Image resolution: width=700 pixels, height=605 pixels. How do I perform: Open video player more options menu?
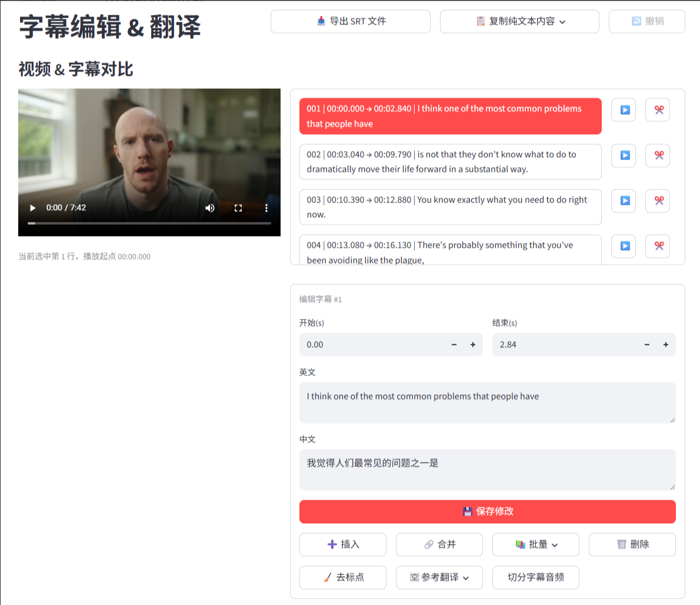point(266,208)
